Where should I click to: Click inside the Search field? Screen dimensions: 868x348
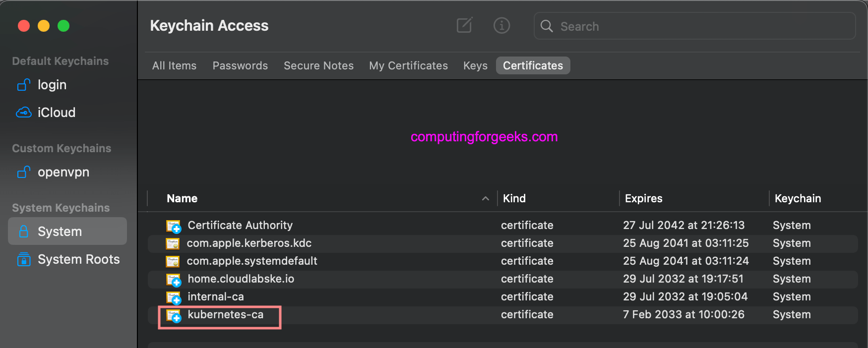[x=694, y=26]
